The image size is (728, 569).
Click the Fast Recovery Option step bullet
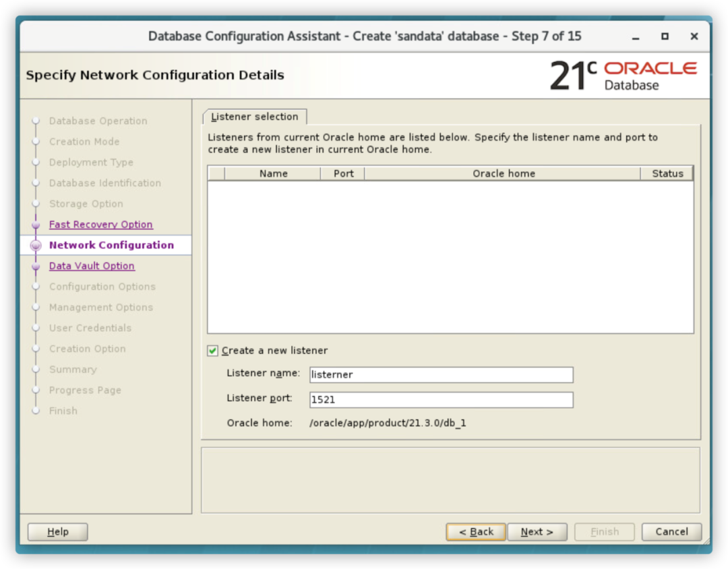[36, 224]
